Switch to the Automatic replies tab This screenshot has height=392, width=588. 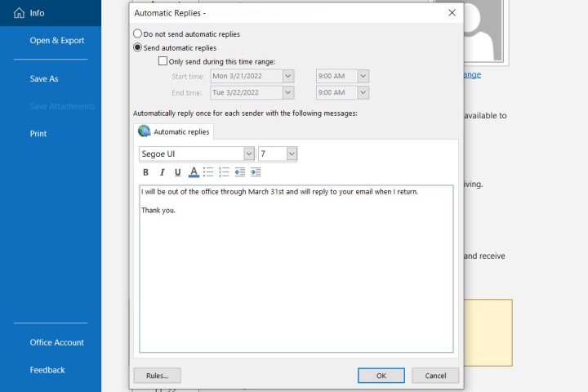(174, 131)
